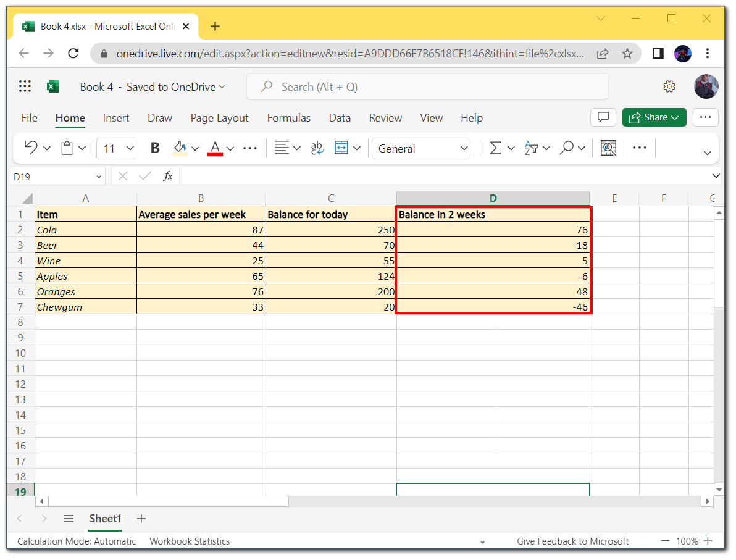Viewport: 736px width, 560px height.
Task: Open the Settings gear icon
Action: pyautogui.click(x=669, y=86)
